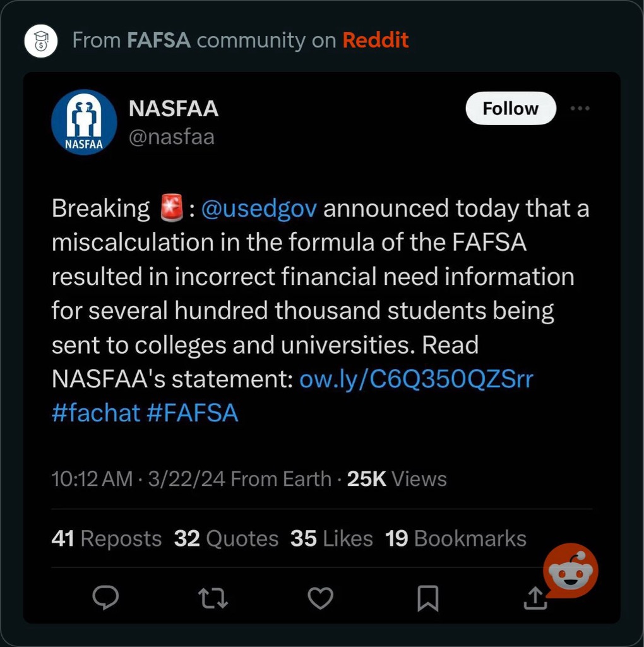Like the tweet with heart icon
The width and height of the screenshot is (644, 647).
point(320,597)
